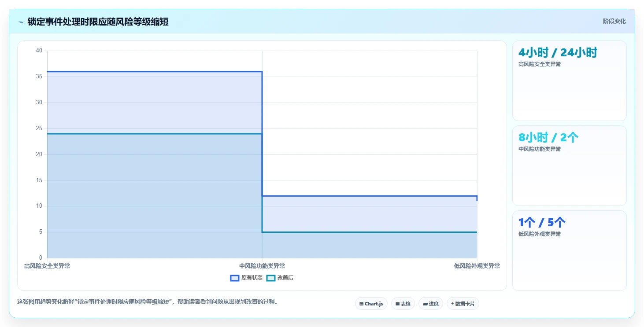
Task: Click the 高风险安全类异常 x-axis label
Action: click(x=47, y=266)
